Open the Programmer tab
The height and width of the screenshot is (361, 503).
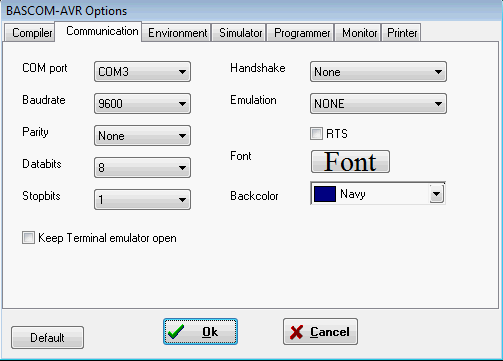[x=300, y=33]
